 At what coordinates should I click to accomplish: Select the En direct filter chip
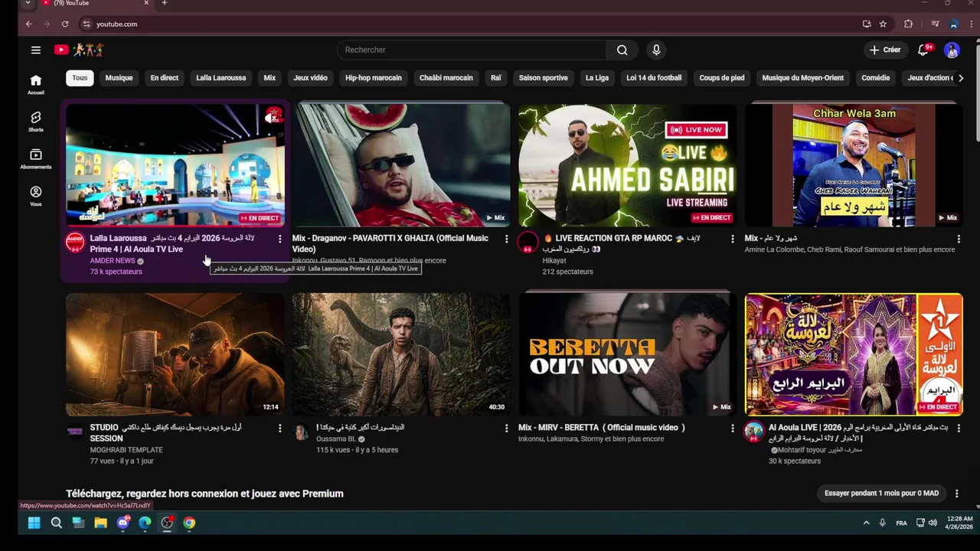tap(164, 78)
